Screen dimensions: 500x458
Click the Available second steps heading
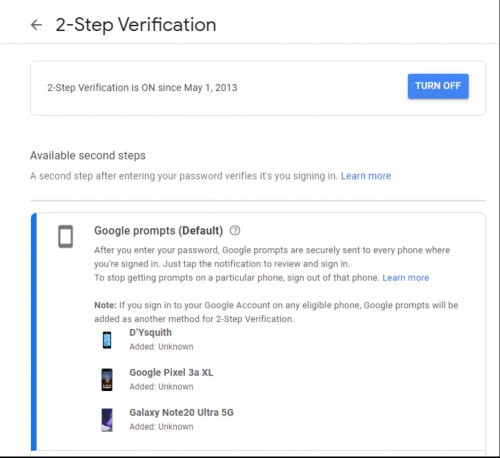[88, 155]
